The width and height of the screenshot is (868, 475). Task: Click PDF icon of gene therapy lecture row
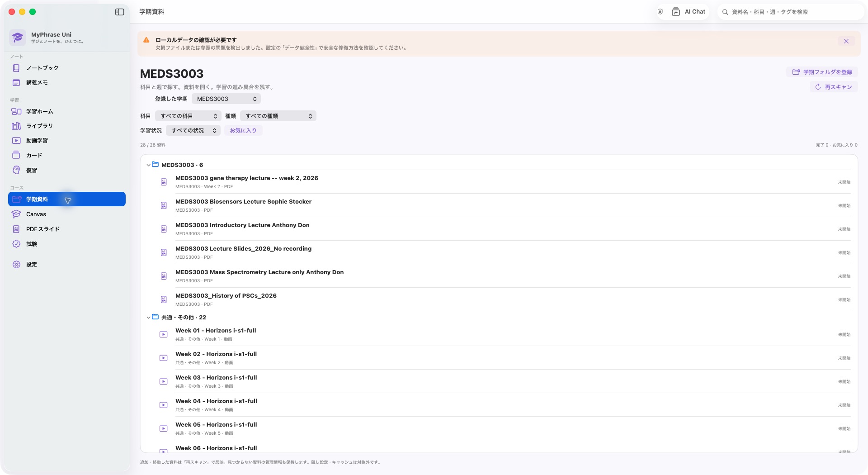click(164, 182)
